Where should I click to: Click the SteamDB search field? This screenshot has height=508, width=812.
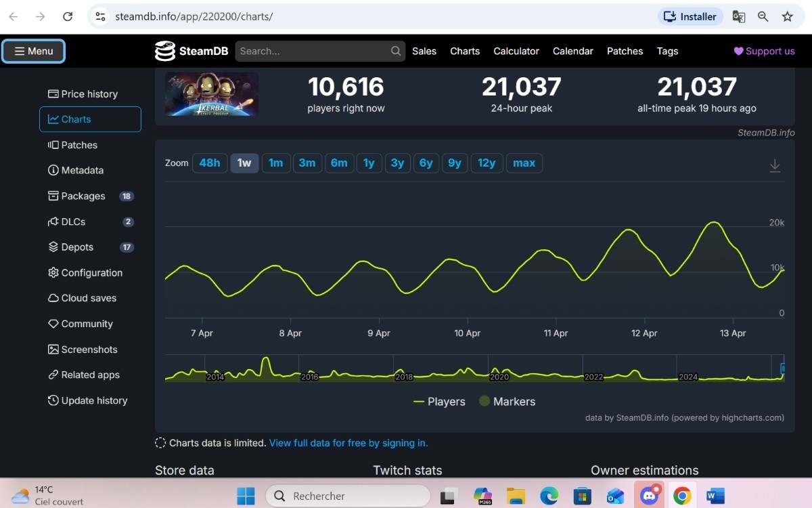click(318, 51)
